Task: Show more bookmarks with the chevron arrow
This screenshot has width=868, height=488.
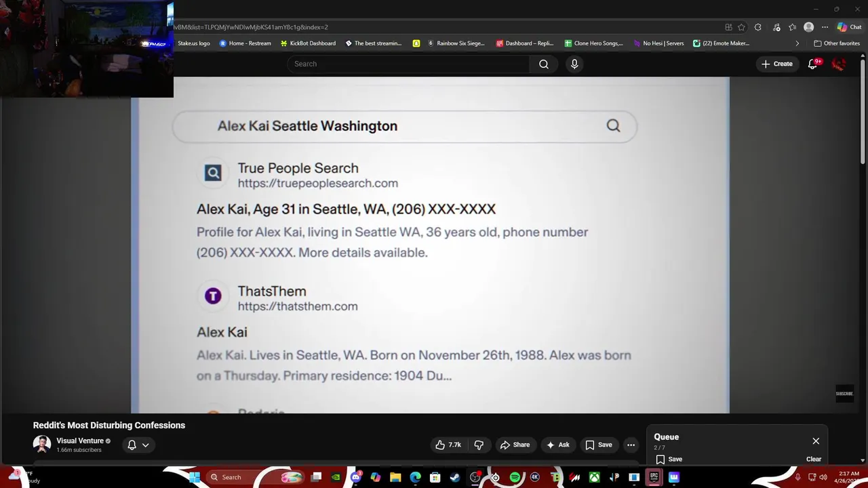Action: 797,43
